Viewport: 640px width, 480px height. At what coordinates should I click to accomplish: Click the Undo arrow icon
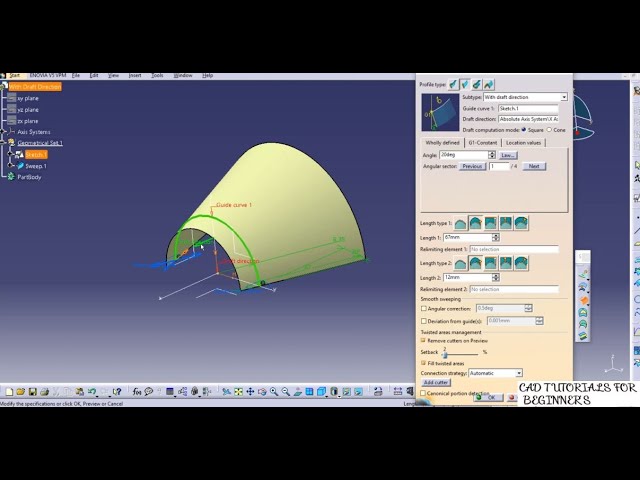(92, 392)
